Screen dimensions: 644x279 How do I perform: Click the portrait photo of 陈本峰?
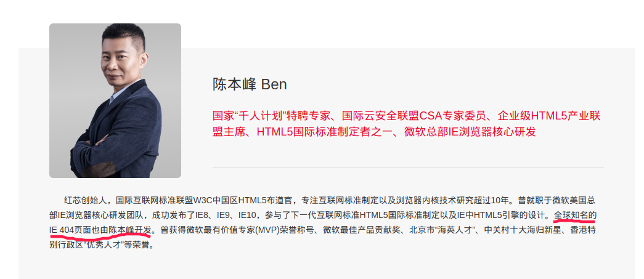click(x=115, y=100)
